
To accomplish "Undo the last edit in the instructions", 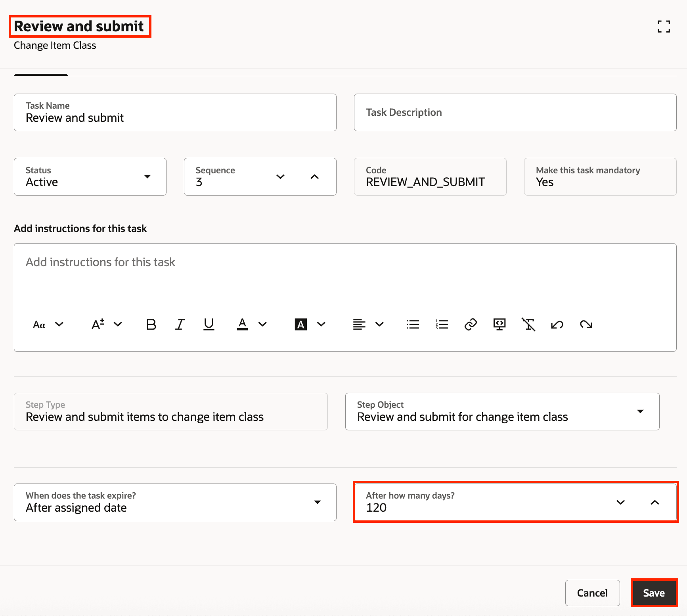I will point(557,324).
